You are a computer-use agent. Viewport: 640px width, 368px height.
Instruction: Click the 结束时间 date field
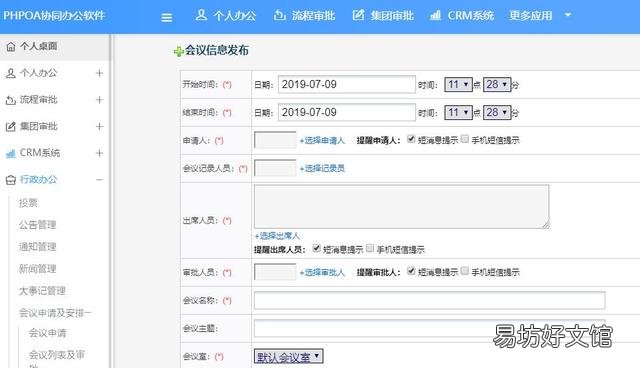347,112
